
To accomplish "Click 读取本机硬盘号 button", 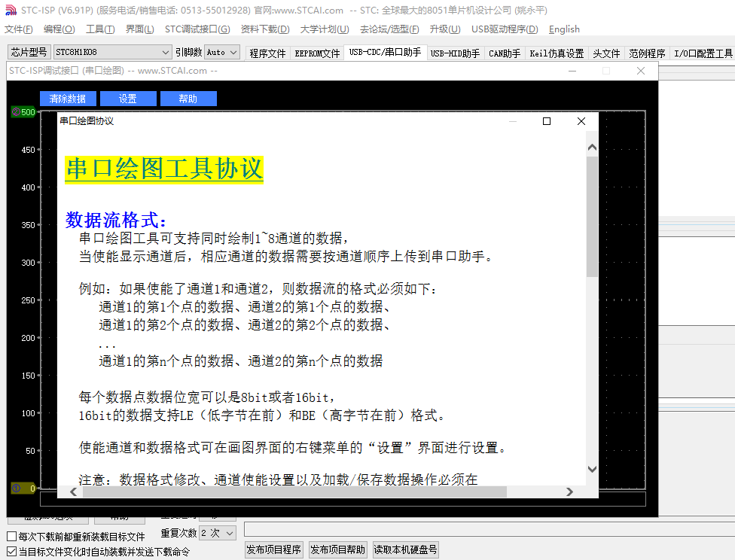I will (x=405, y=549).
